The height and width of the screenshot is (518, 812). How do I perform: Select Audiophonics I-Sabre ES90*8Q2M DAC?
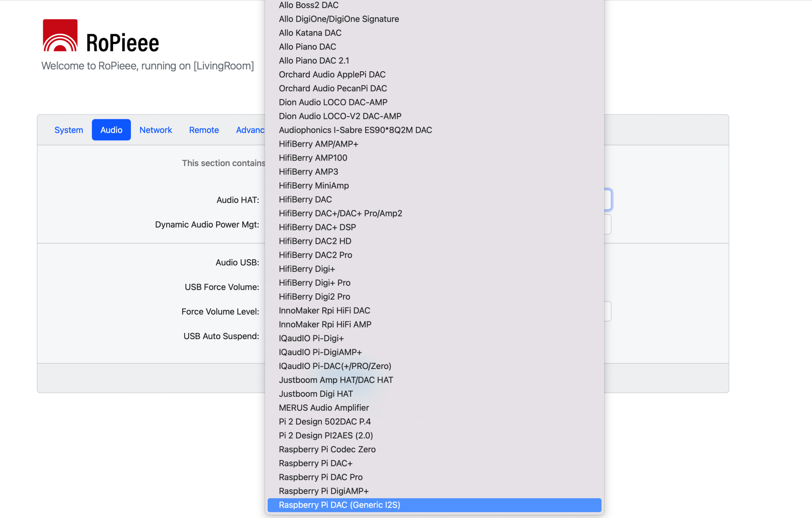(x=435, y=130)
